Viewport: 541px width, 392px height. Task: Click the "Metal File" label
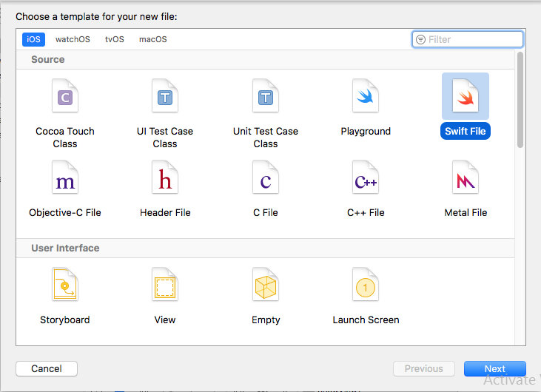point(466,212)
